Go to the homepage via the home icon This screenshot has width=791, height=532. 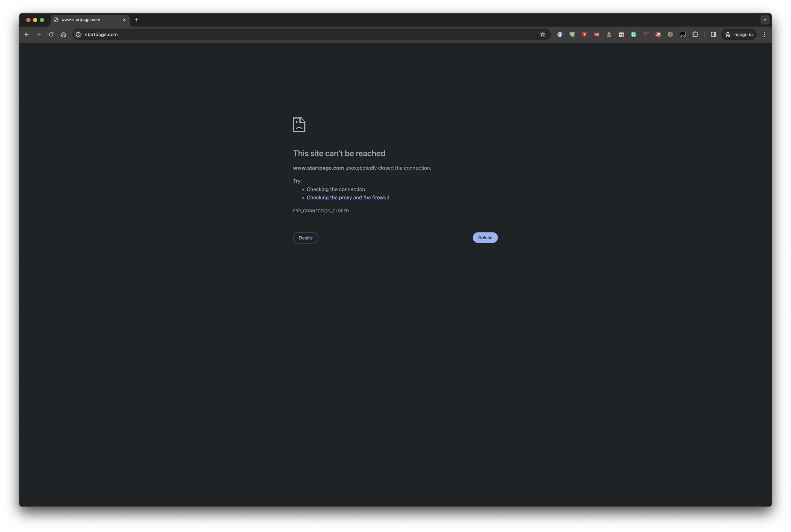[63, 34]
